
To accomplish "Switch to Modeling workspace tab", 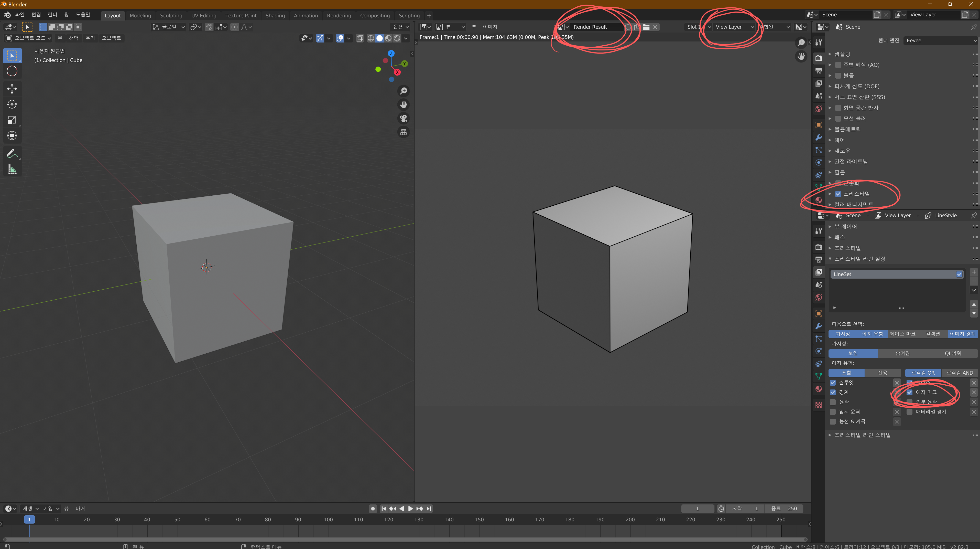I will 140,16.
